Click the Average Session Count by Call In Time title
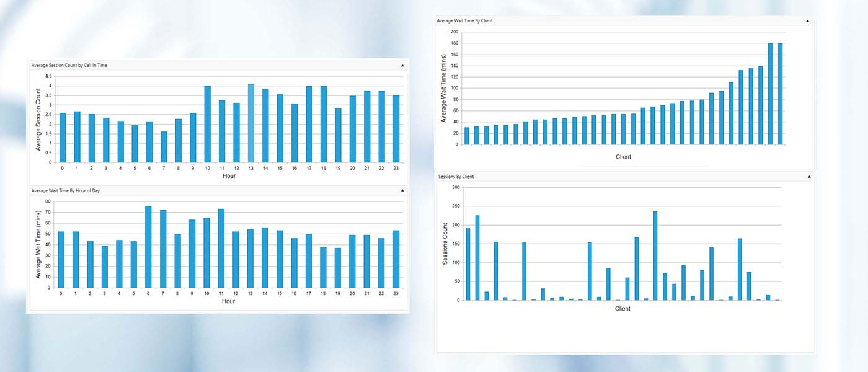 click(69, 65)
